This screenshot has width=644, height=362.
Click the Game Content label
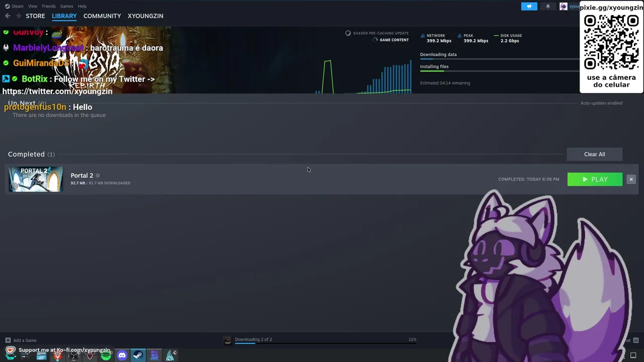point(394,40)
